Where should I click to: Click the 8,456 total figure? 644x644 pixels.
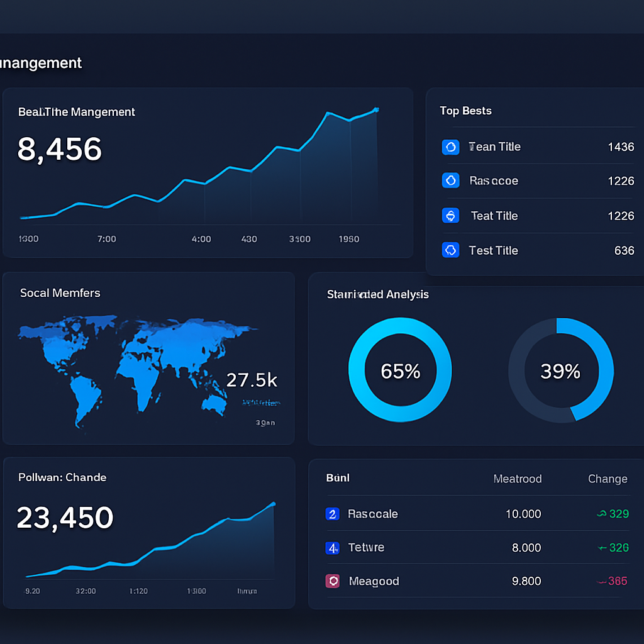click(x=60, y=149)
